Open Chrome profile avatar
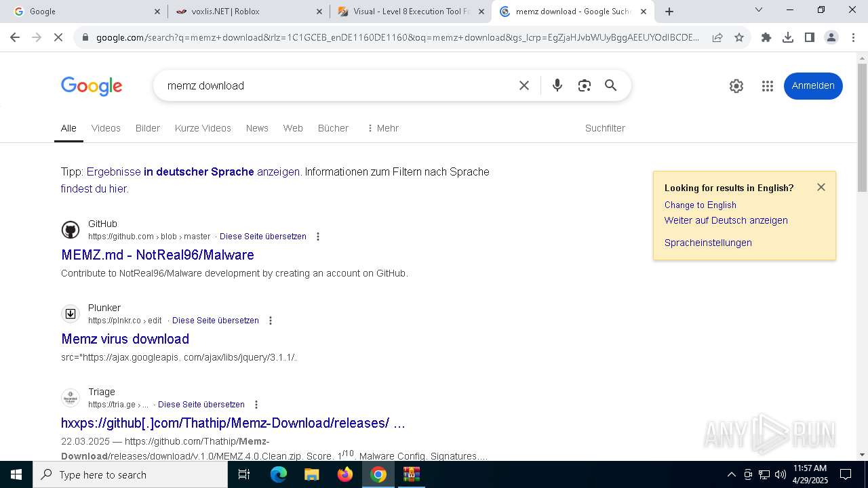The width and height of the screenshot is (868, 488). (x=831, y=38)
